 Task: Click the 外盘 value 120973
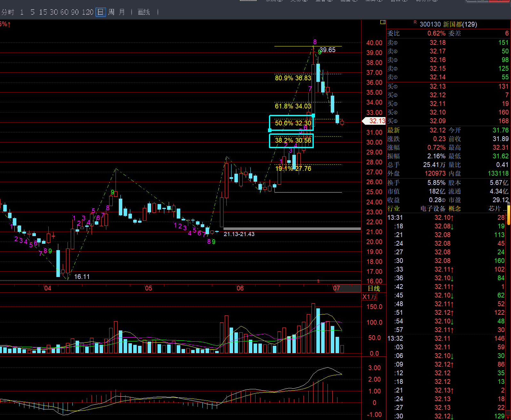(435, 173)
